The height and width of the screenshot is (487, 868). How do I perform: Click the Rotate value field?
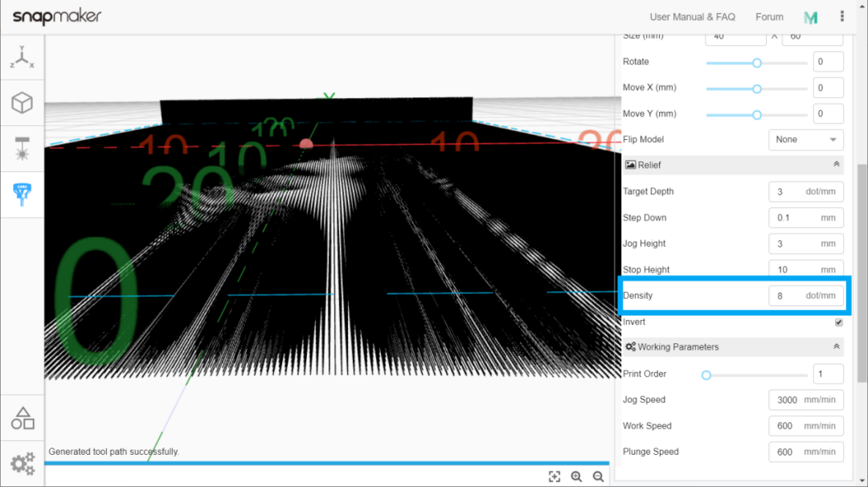[828, 61]
